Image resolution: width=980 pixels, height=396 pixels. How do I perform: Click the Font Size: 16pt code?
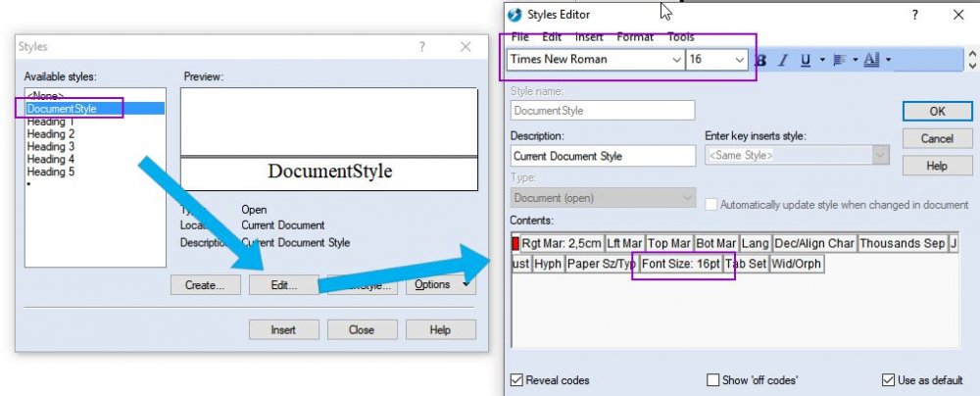pos(681,264)
